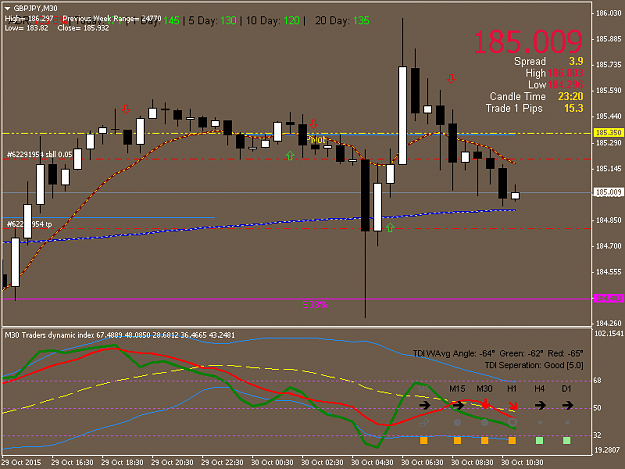Viewport: 625px width, 469px height.
Task: Click the High 186.003 readout
Action: click(554, 73)
